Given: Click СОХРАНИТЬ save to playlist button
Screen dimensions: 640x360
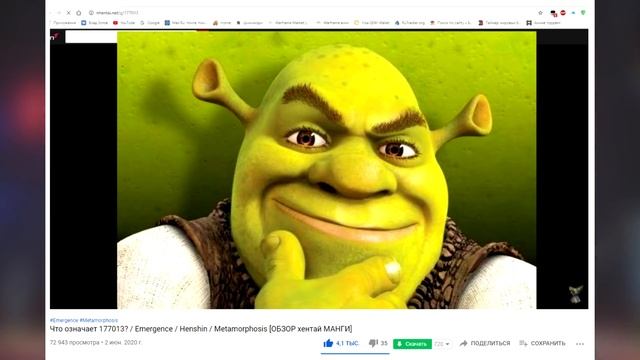Looking at the screenshot, I should (542, 344).
